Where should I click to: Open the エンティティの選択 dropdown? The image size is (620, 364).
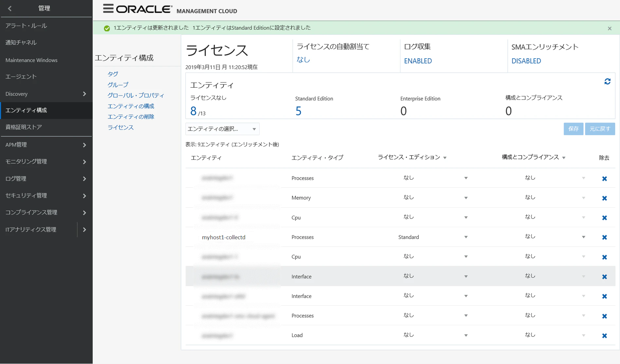coord(222,129)
